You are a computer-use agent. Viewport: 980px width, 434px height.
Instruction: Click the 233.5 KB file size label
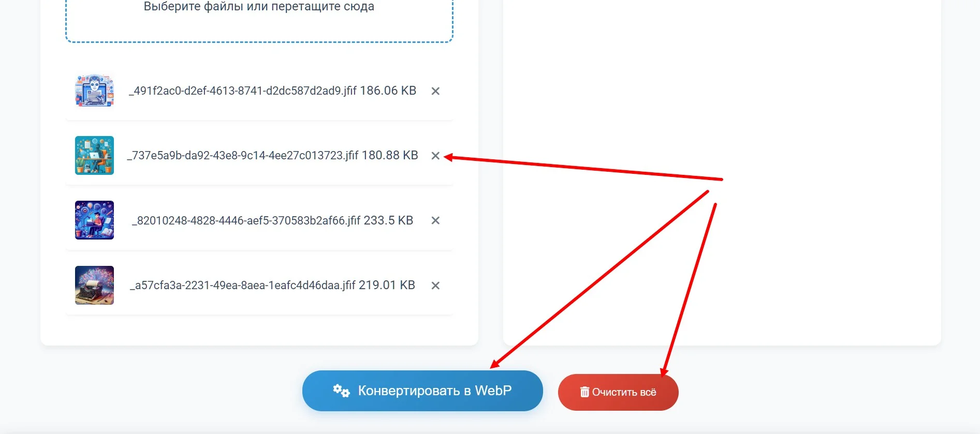tap(388, 220)
